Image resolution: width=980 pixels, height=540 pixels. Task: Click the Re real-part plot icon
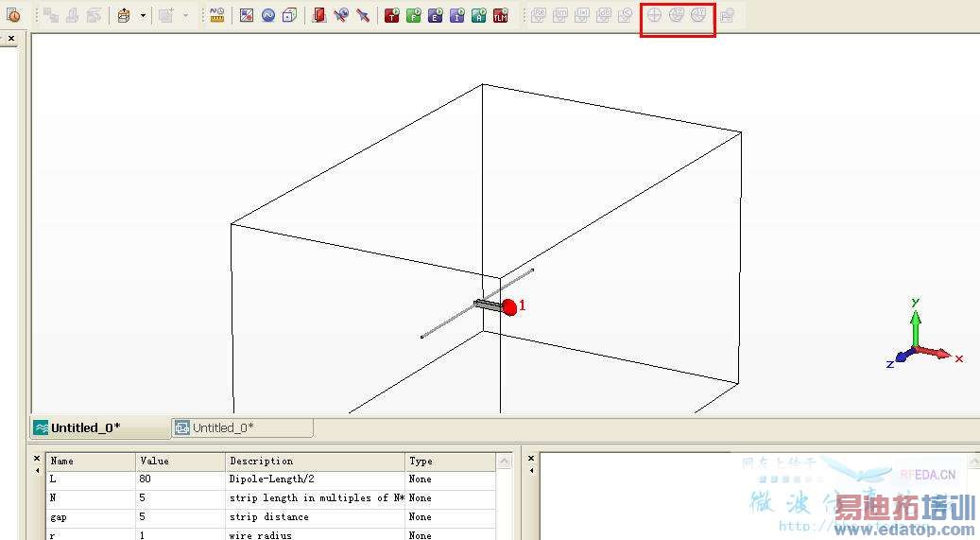(x=539, y=15)
